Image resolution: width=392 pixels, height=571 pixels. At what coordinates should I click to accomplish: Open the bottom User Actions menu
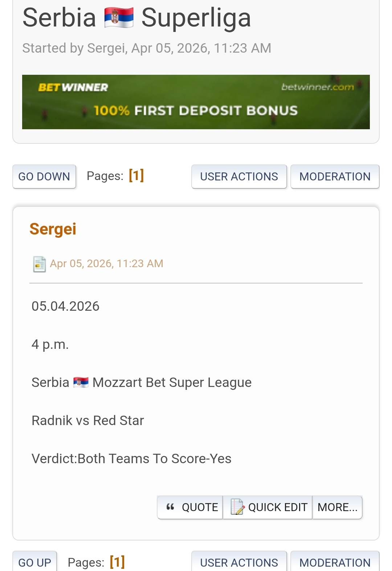tap(239, 562)
